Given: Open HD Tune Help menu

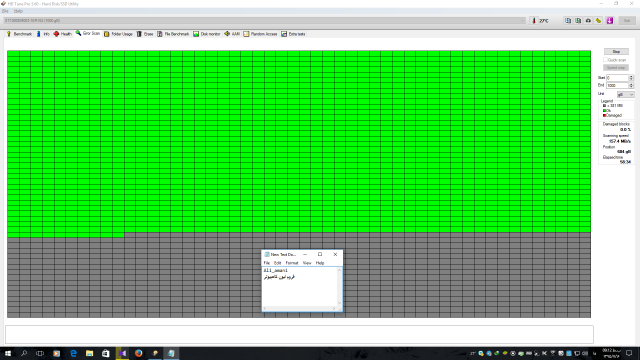Looking at the screenshot, I should (18, 11).
